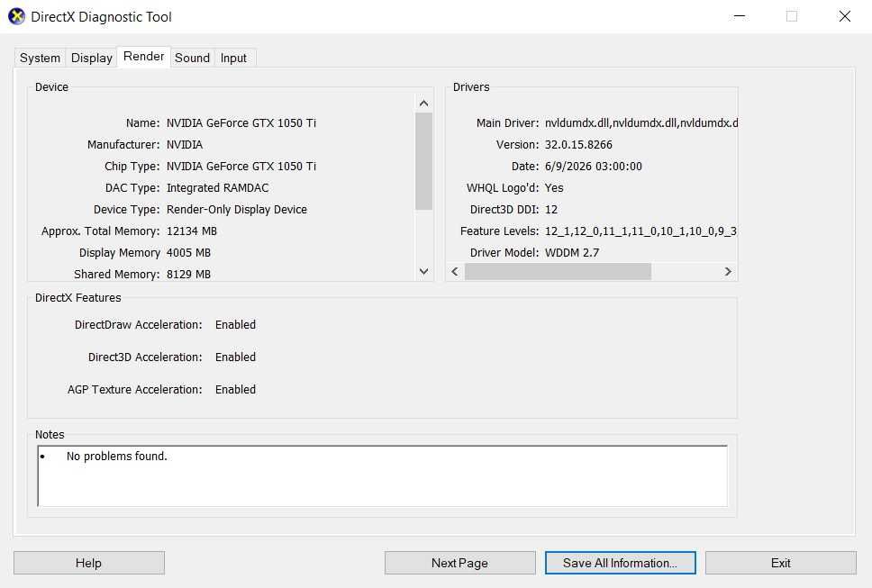Click the Main Driver nvldumdx.dll value
872x588 pixels.
click(x=641, y=122)
